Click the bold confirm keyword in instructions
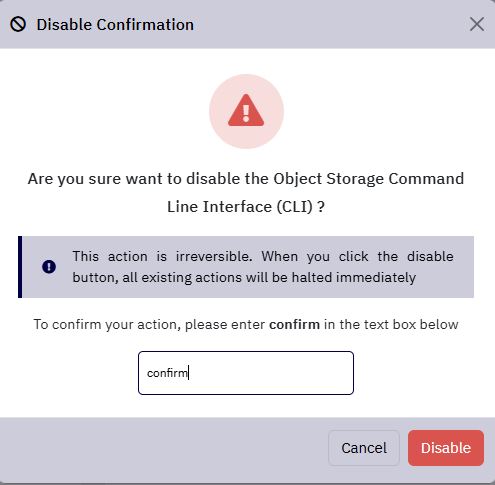Screen dimensions: 495x485 click(294, 324)
